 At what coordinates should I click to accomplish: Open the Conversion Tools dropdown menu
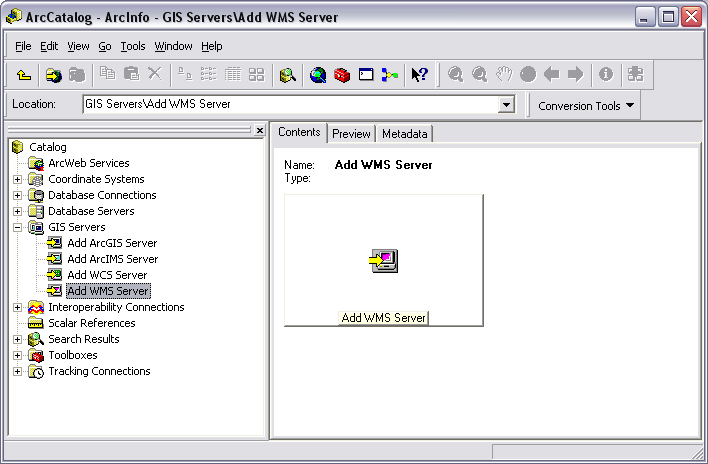[586, 106]
